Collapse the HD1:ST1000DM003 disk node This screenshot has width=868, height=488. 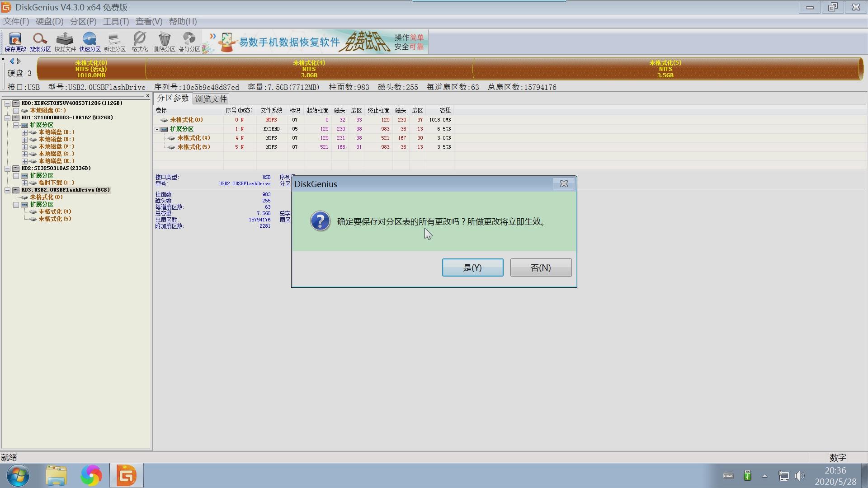click(x=8, y=117)
